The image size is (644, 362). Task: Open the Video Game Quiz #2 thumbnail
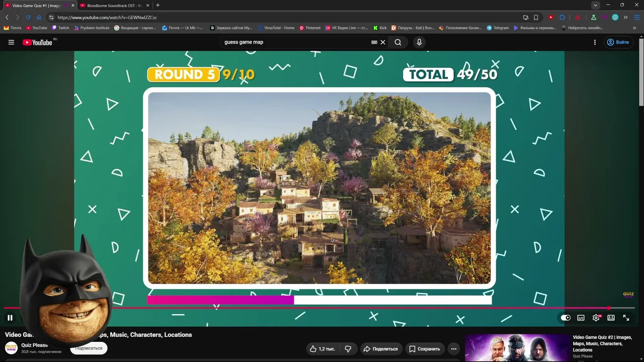(x=517, y=348)
